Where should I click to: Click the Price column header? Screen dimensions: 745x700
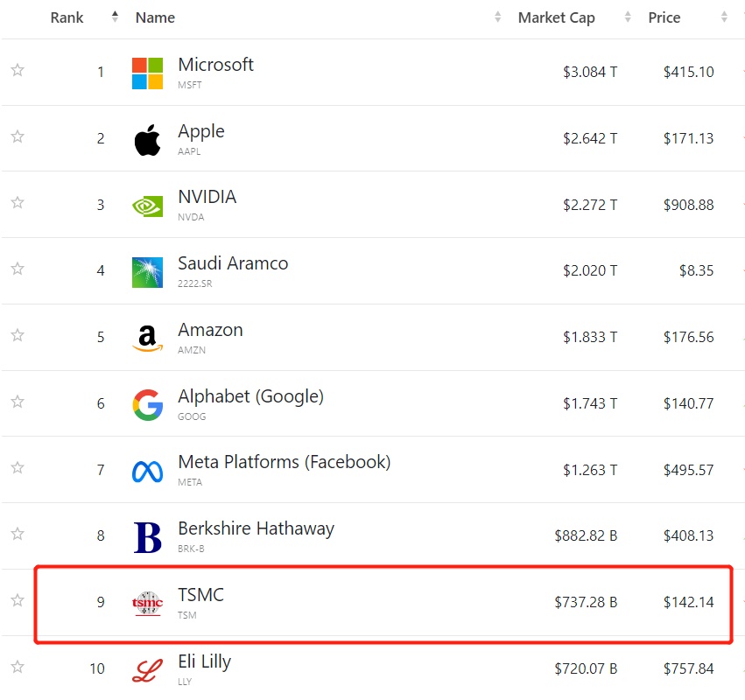664,17
